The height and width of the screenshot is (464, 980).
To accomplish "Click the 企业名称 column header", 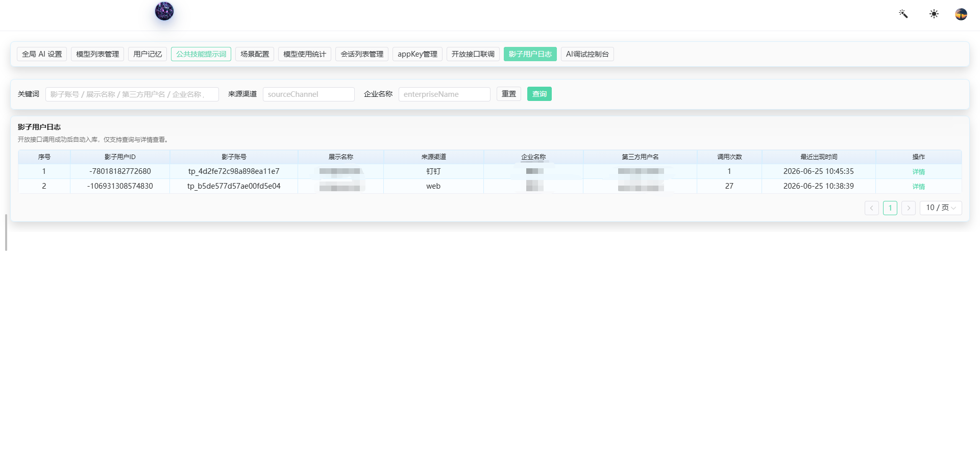I will point(533,157).
